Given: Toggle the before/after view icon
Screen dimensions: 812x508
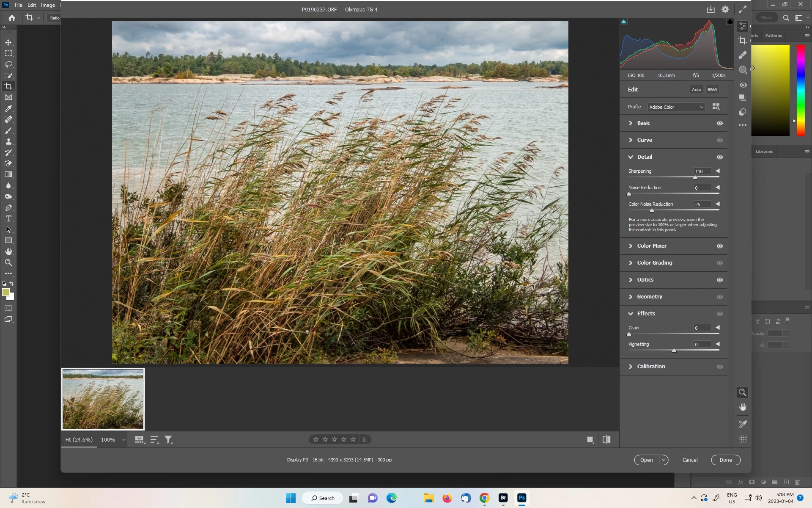Looking at the screenshot, I should (606, 439).
